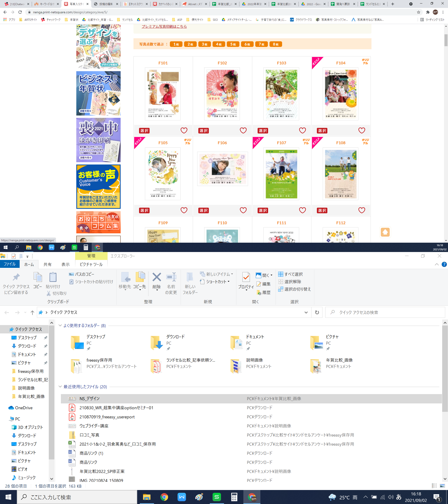The height and width of the screenshot is (504, 448).
Task: Click the Calculator icon in bottom taskbar
Action: point(234,497)
